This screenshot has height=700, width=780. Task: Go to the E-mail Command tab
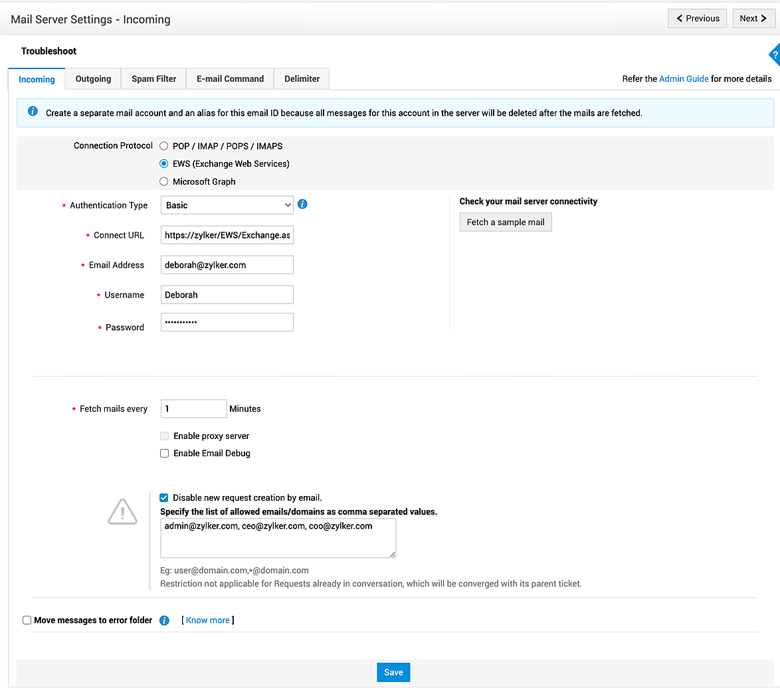coord(230,79)
